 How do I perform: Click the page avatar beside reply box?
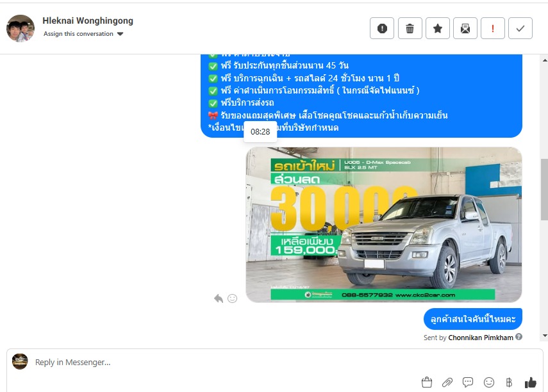(20, 362)
